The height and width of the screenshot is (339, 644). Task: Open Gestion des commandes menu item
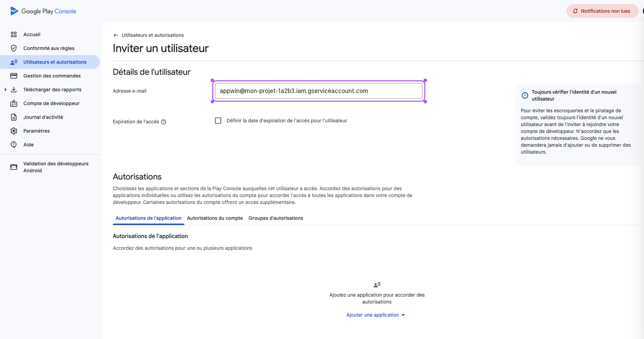pos(50,76)
